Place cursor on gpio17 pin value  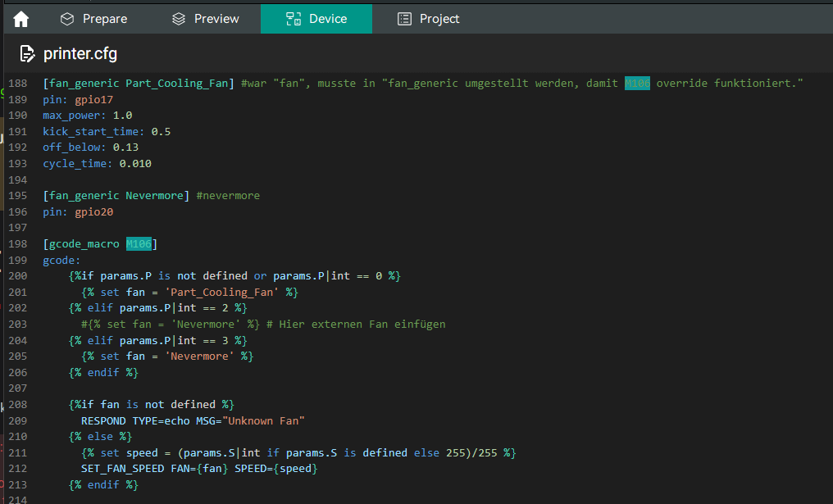point(93,100)
